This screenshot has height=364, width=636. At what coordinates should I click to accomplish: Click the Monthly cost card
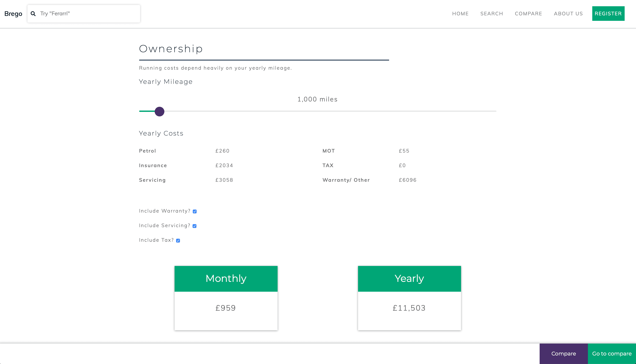pos(226,298)
